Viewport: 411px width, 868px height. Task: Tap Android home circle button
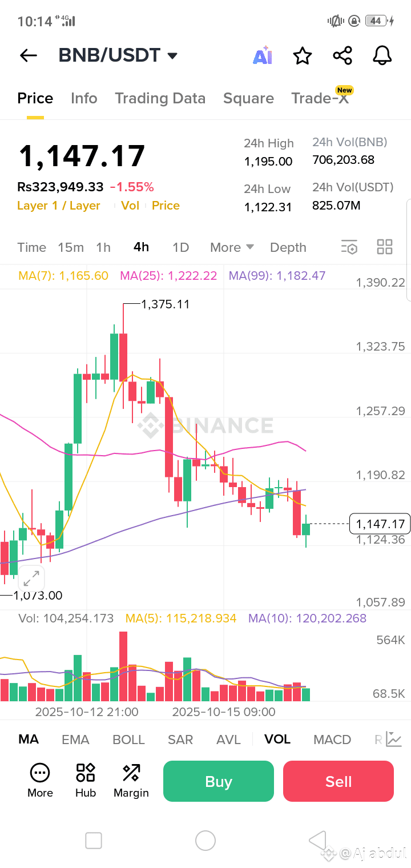tap(205, 841)
